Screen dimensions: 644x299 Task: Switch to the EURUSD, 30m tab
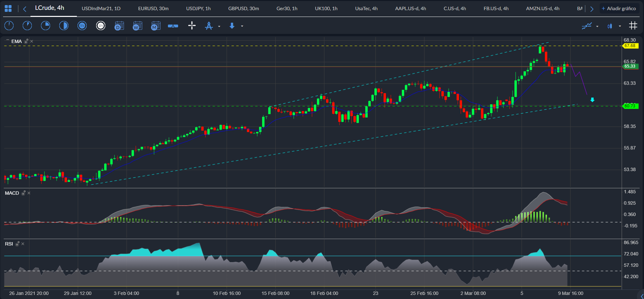point(153,8)
